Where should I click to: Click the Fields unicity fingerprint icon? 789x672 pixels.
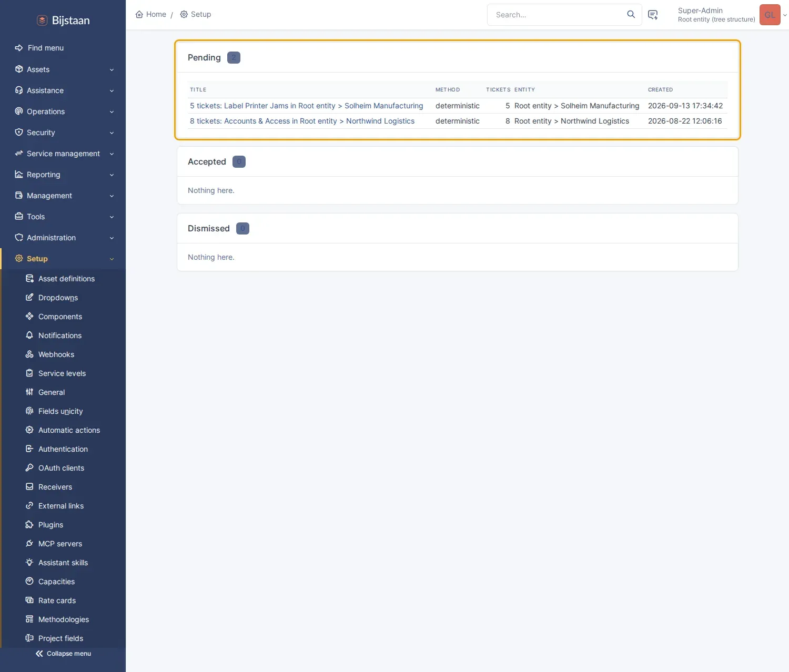tap(29, 411)
